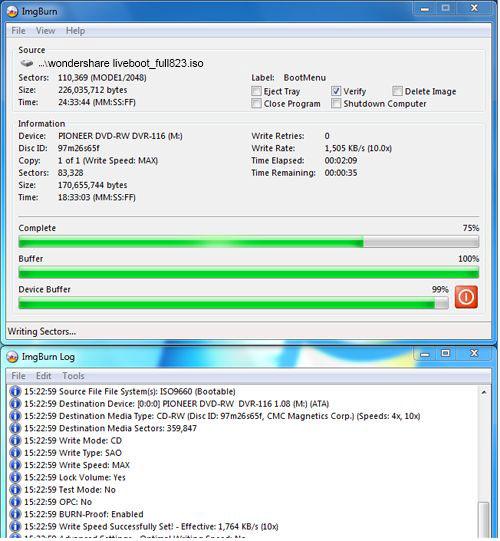Click info icon beside Destination Media Type entry

pos(15,416)
